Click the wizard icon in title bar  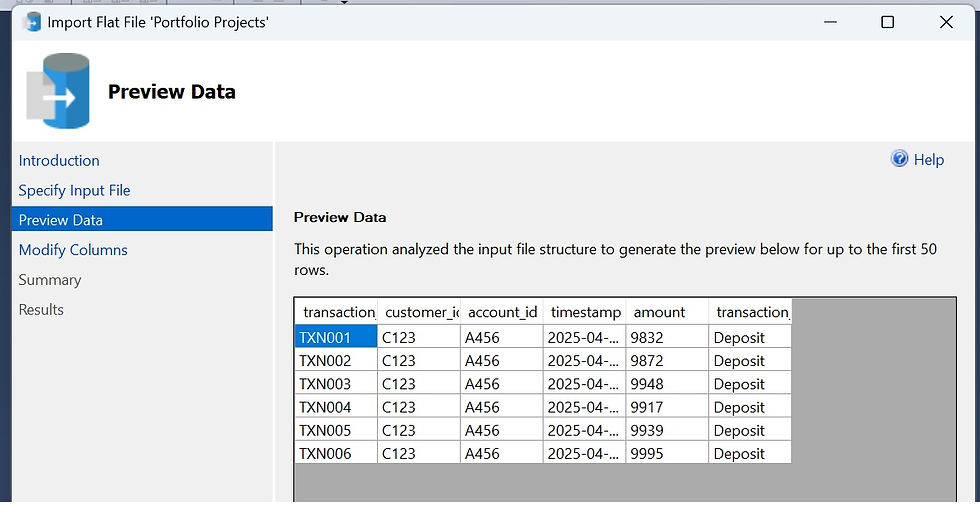pyautogui.click(x=32, y=22)
